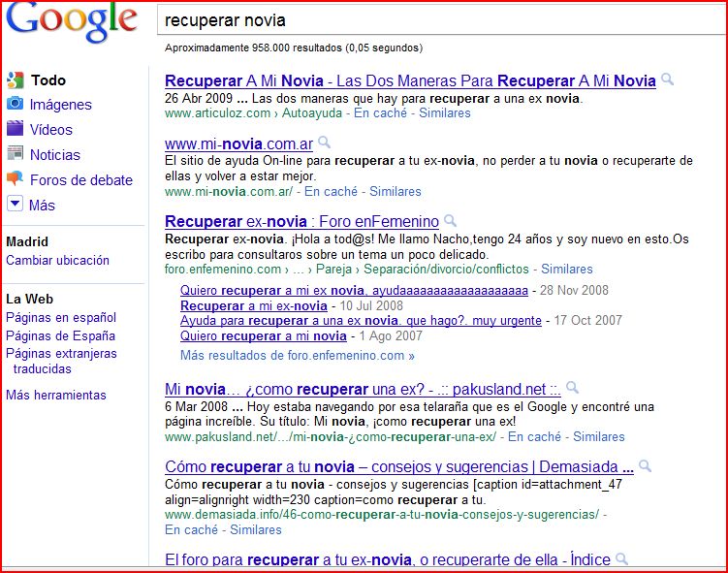Image resolution: width=728 pixels, height=573 pixels.
Task: Open 'Quiero recuperar a mi ex novia, ayudaaaa' sublink
Action: click(354, 290)
